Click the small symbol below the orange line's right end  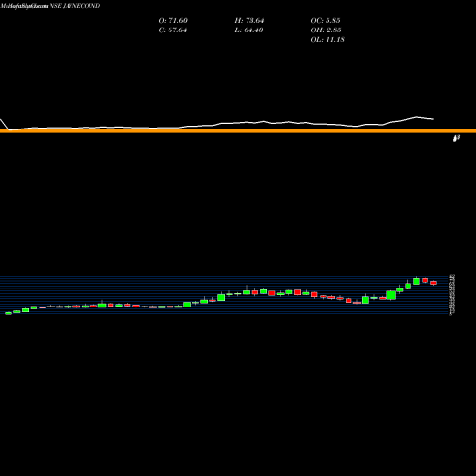coord(456,138)
